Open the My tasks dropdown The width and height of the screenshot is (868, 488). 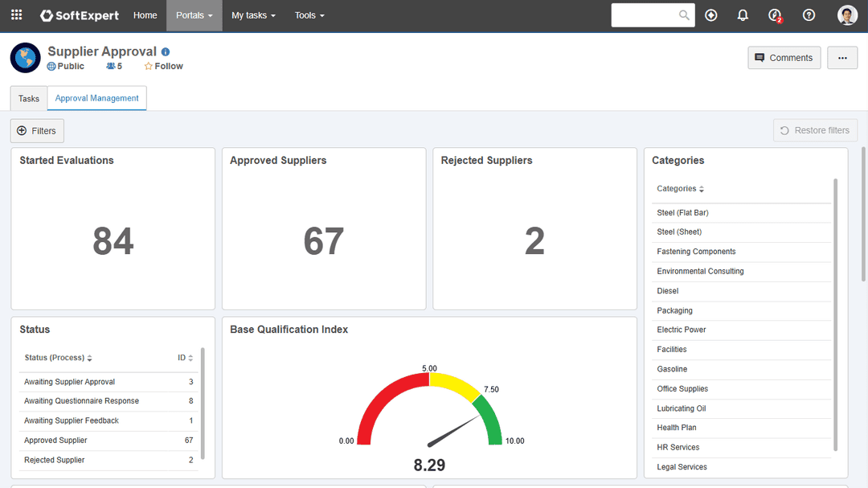[253, 15]
